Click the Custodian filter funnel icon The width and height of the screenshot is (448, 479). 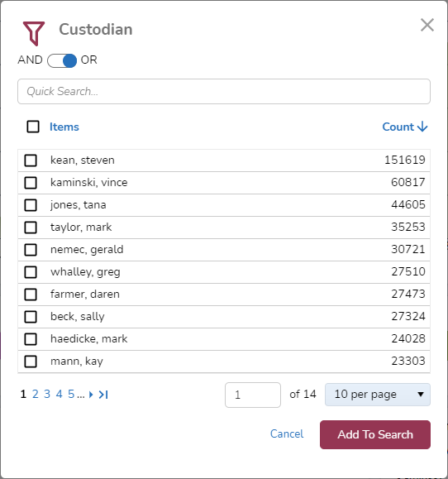click(x=34, y=33)
